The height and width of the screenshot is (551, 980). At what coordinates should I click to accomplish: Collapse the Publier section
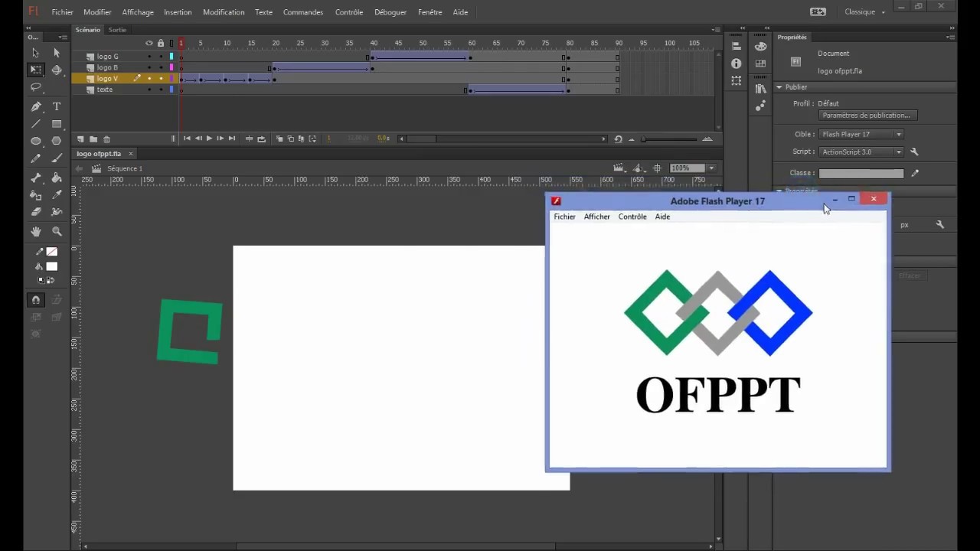tap(779, 87)
